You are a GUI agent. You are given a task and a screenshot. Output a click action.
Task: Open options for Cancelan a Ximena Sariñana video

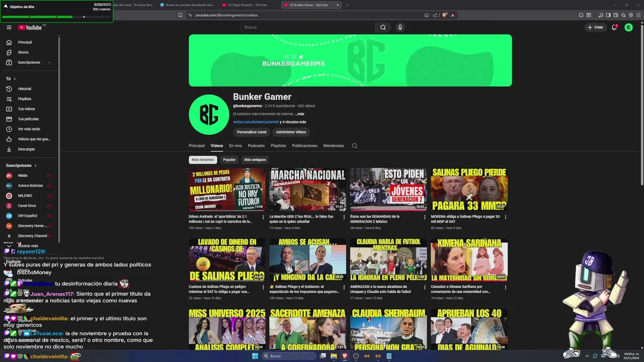(x=505, y=288)
